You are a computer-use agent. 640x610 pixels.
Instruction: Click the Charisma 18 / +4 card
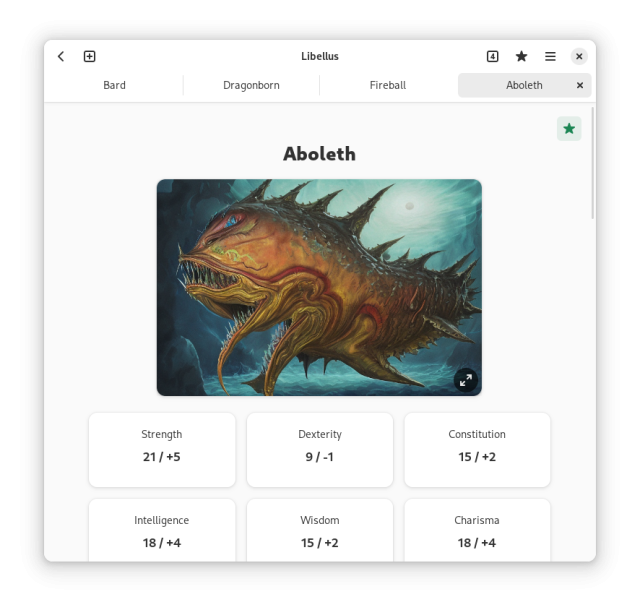click(x=477, y=530)
